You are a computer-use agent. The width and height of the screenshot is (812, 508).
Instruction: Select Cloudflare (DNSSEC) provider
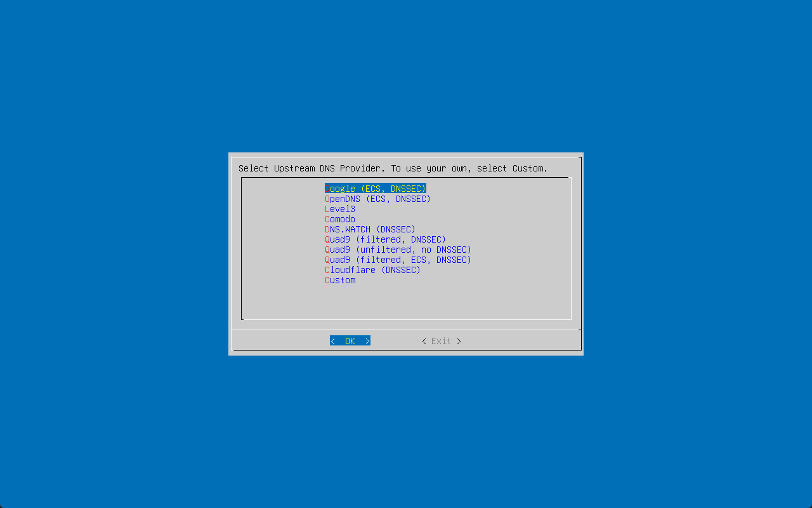[373, 270]
